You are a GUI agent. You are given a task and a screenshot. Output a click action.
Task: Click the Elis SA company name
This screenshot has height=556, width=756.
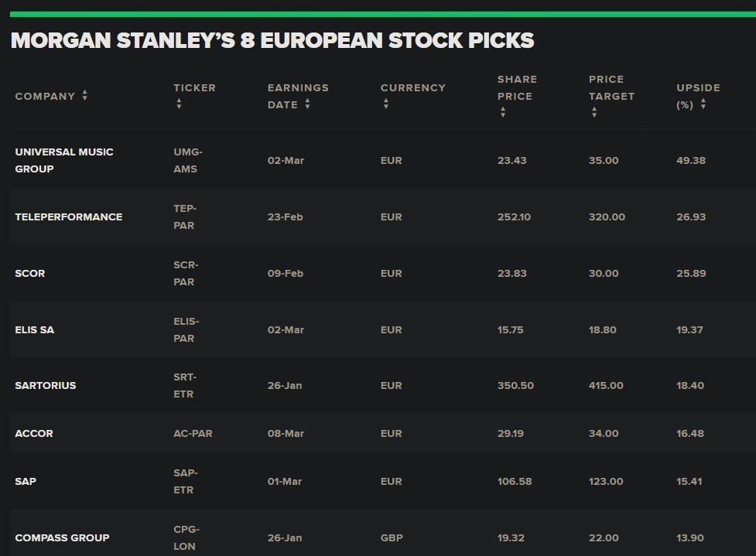[35, 329]
